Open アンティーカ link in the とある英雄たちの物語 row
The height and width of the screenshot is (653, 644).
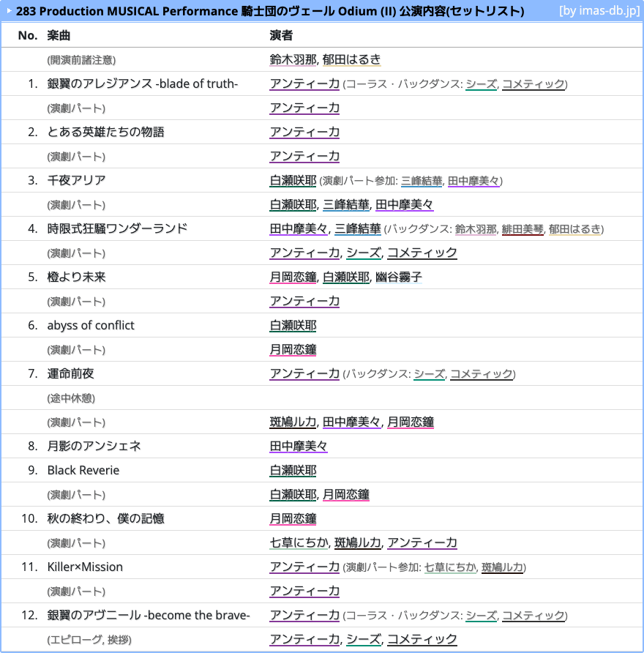[304, 132]
